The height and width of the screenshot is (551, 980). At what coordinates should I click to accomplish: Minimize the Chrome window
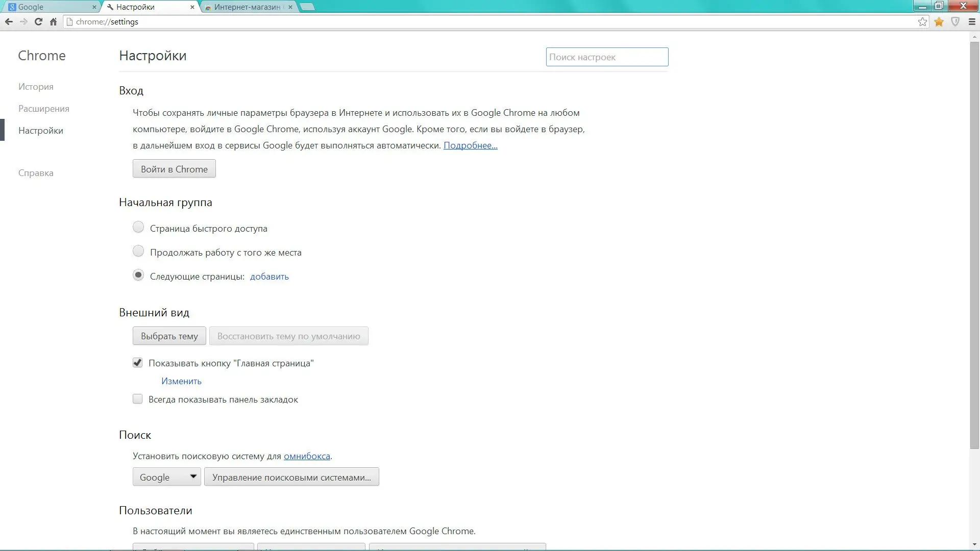pyautogui.click(x=923, y=6)
